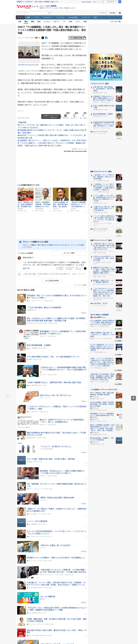The image size is (138, 644).
Task: Open the 埼玉・川口市のひったくり事件 article
Action: [x=57, y=320]
